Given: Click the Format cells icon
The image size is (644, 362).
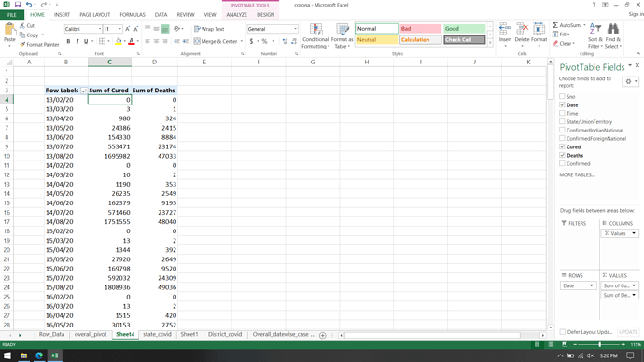Looking at the screenshot, I should click(x=539, y=30).
